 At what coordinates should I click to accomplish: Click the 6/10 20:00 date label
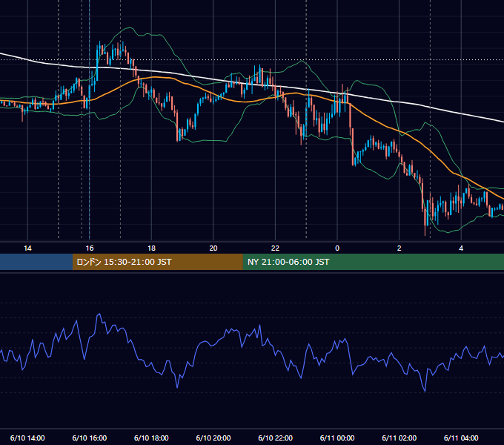click(213, 438)
